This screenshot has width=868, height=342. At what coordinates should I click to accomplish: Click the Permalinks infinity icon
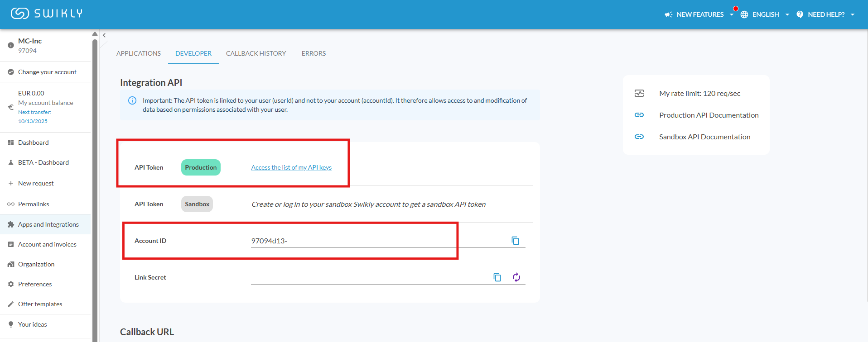point(11,204)
